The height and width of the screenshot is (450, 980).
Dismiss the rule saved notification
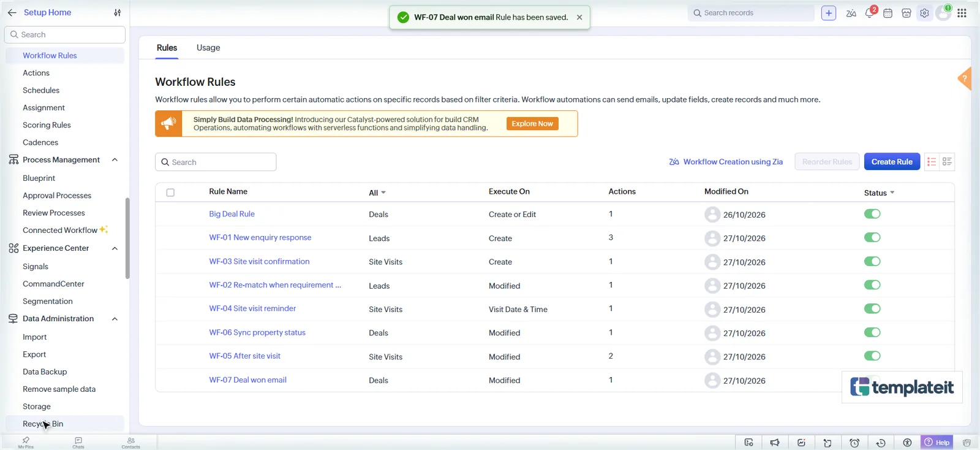579,17
